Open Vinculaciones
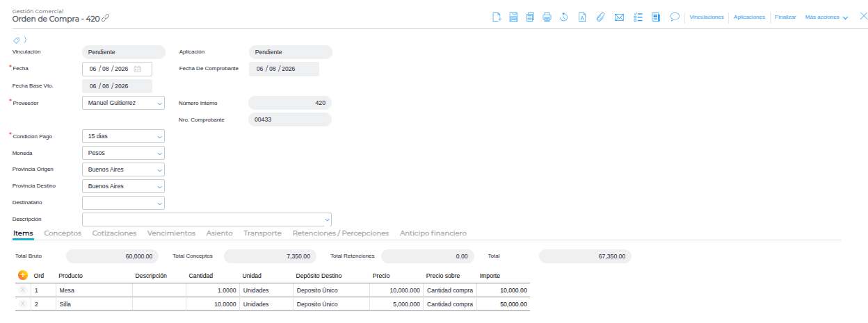 point(707,17)
